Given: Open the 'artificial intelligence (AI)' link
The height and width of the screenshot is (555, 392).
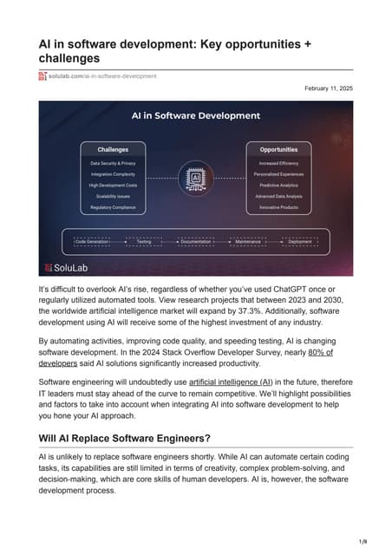Looking at the screenshot, I should pos(231,382).
